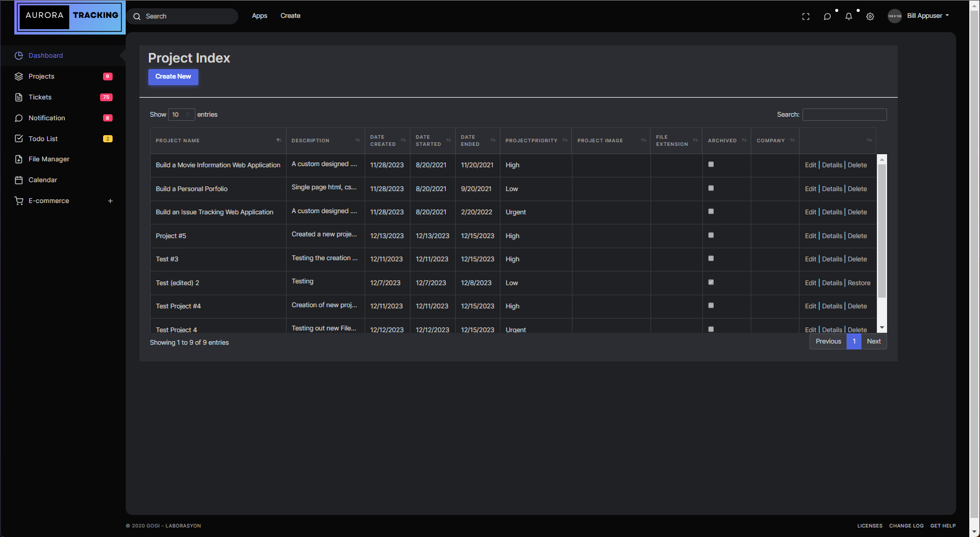Click the Aurora Tracking logo
This screenshot has height=537, width=980.
click(x=70, y=17)
